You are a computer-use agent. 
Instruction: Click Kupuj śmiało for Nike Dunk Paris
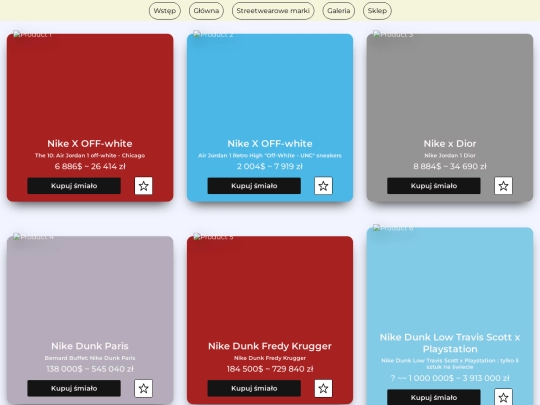pyautogui.click(x=74, y=388)
